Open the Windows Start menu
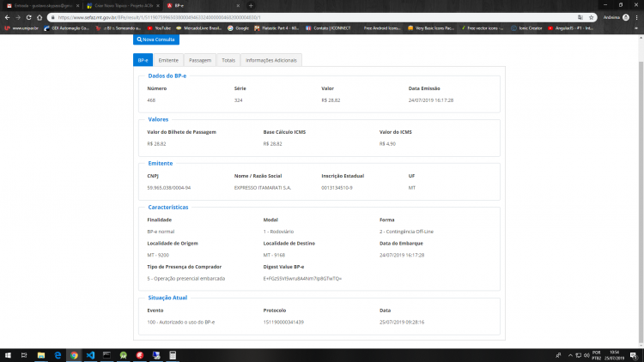 tap(8, 355)
